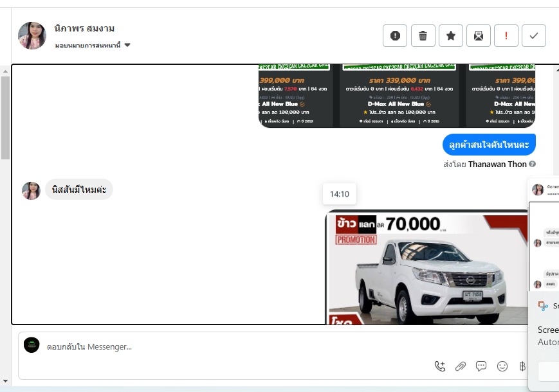Mark conversation as spam with the exclamation octagon icon
This screenshot has width=559, height=392.
click(395, 35)
